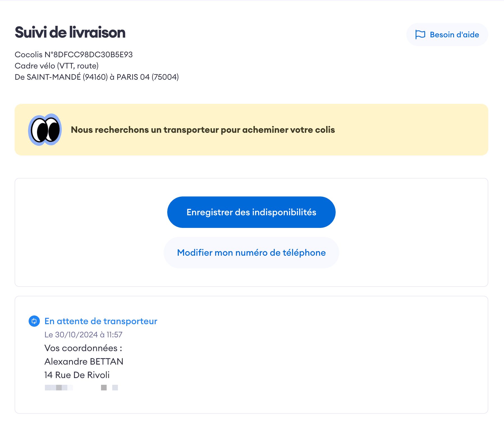The width and height of the screenshot is (504, 421).
Task: Click the blue circular status sync icon
Action: (x=34, y=321)
